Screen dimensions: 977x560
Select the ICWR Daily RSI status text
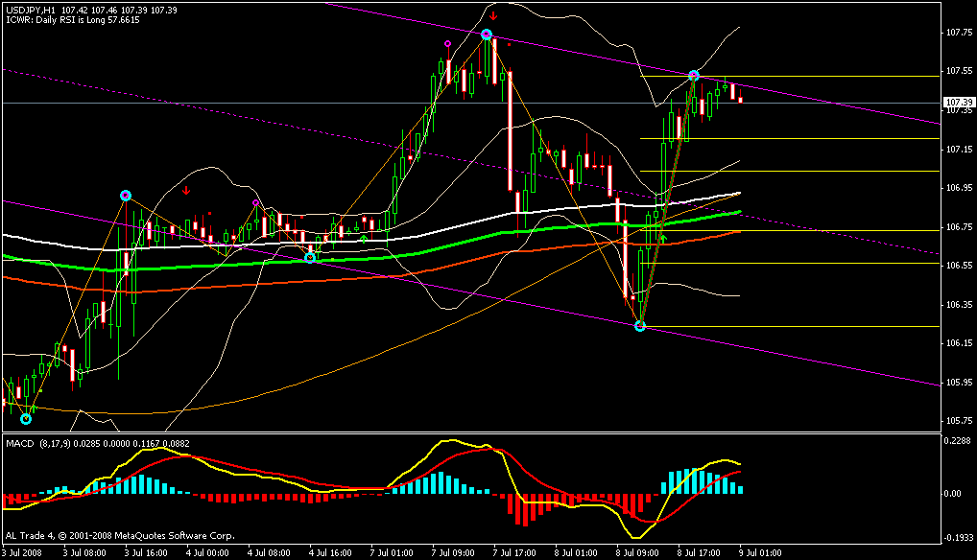point(73,19)
